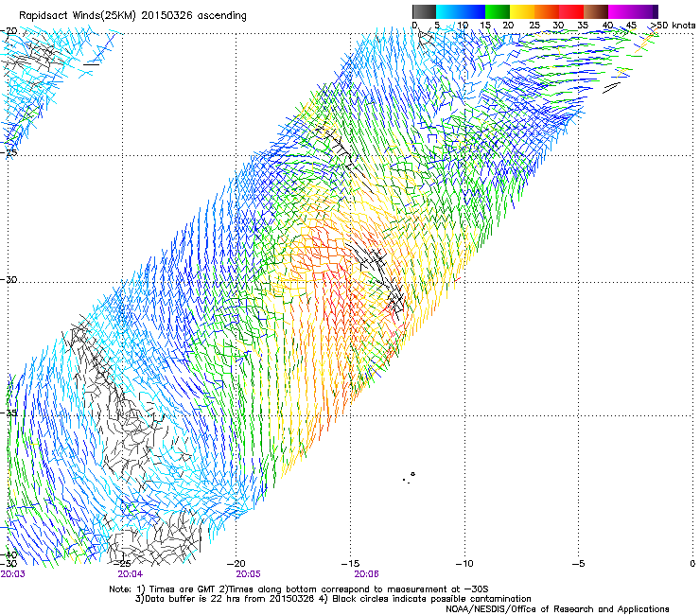Click the '>50 knots' legend label

[x=673, y=26]
